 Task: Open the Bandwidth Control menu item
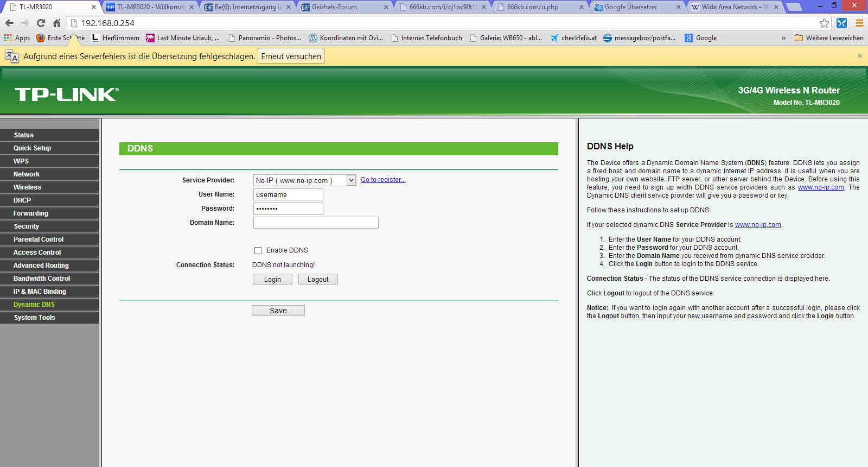[x=49, y=279]
